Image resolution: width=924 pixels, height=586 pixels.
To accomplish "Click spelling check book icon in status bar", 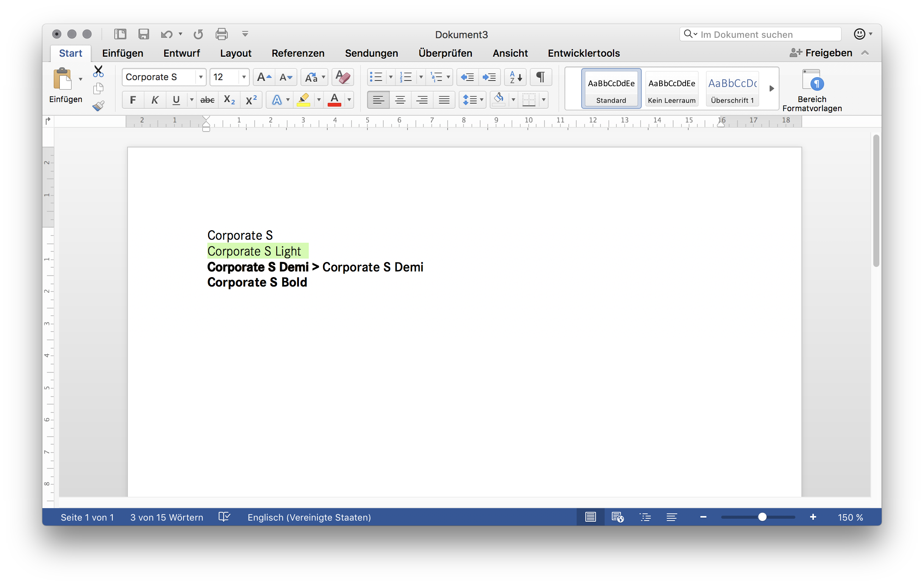I will click(224, 517).
